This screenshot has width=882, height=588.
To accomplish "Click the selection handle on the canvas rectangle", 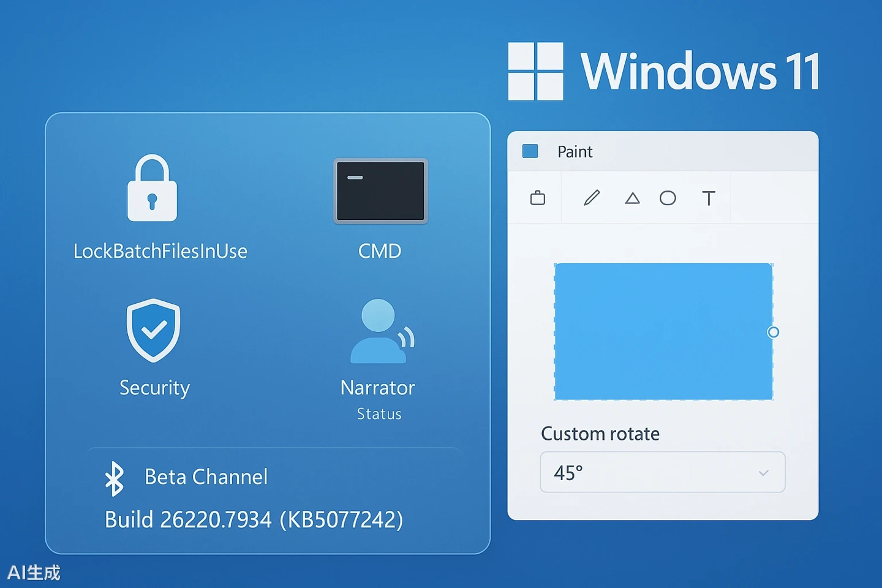I will point(773,332).
